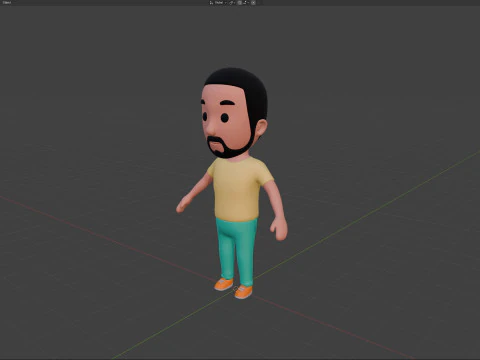This screenshot has width=480, height=360.
Task: Open the Object menu in header
Action: tap(6, 2)
